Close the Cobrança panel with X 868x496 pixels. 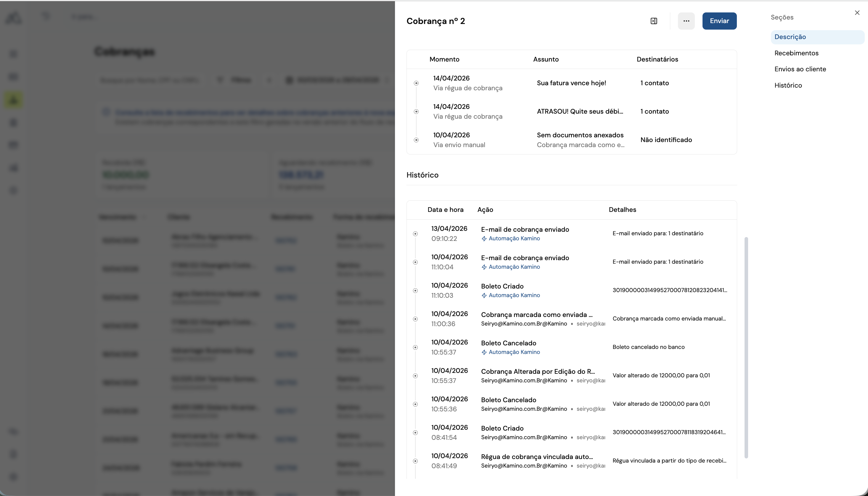pyautogui.click(x=857, y=13)
